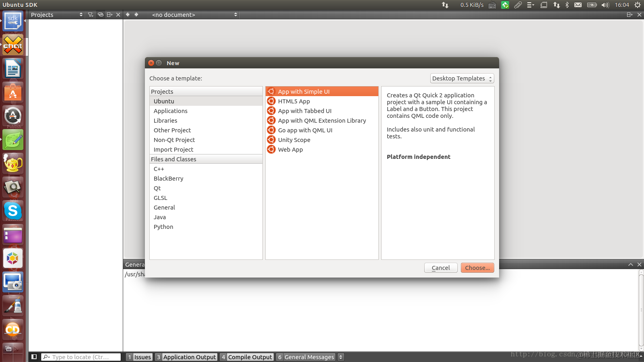Open Ubuntu SDK launcher icon in dock
Image resolution: width=644 pixels, height=362 pixels.
point(13,21)
